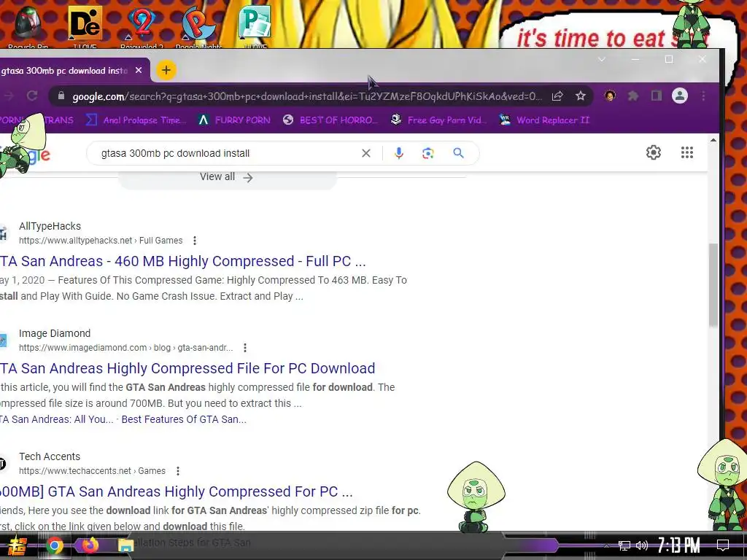Image resolution: width=747 pixels, height=560 pixels.
Task: Open more options for the AllTypeHacks result
Action: [x=194, y=241]
